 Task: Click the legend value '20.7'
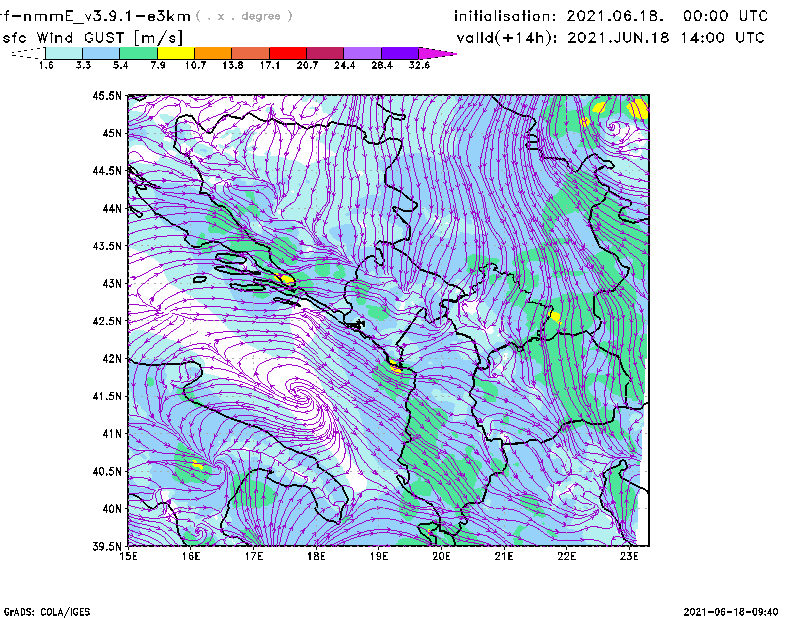pyautogui.click(x=307, y=65)
